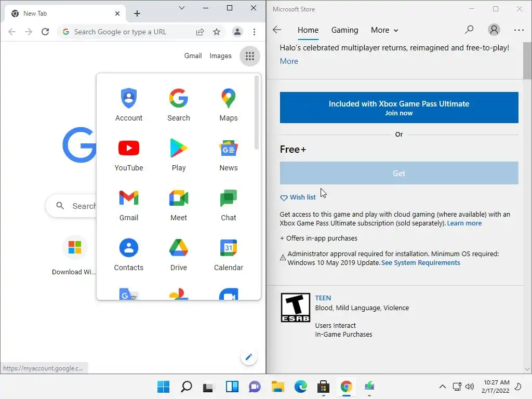532x399 pixels.
Task: Open Google Search app icon
Action: pos(179,104)
